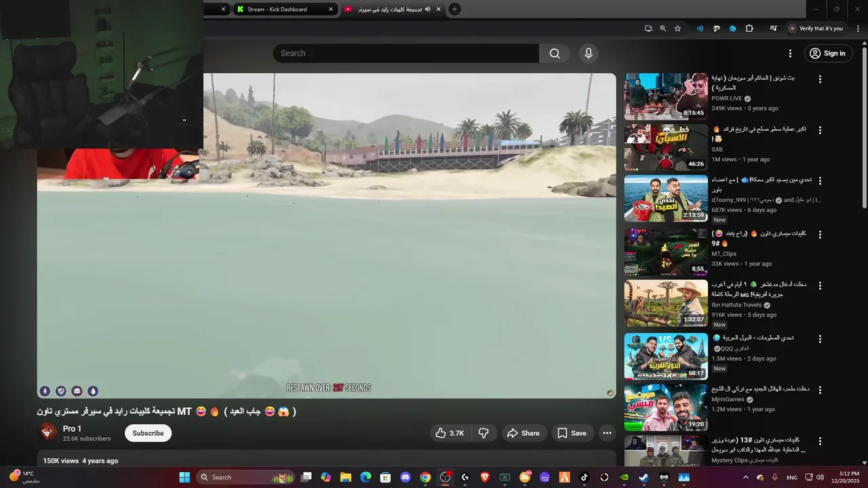Open options menu for MT_Clips video
Image resolution: width=868 pixels, height=488 pixels.
point(820,235)
